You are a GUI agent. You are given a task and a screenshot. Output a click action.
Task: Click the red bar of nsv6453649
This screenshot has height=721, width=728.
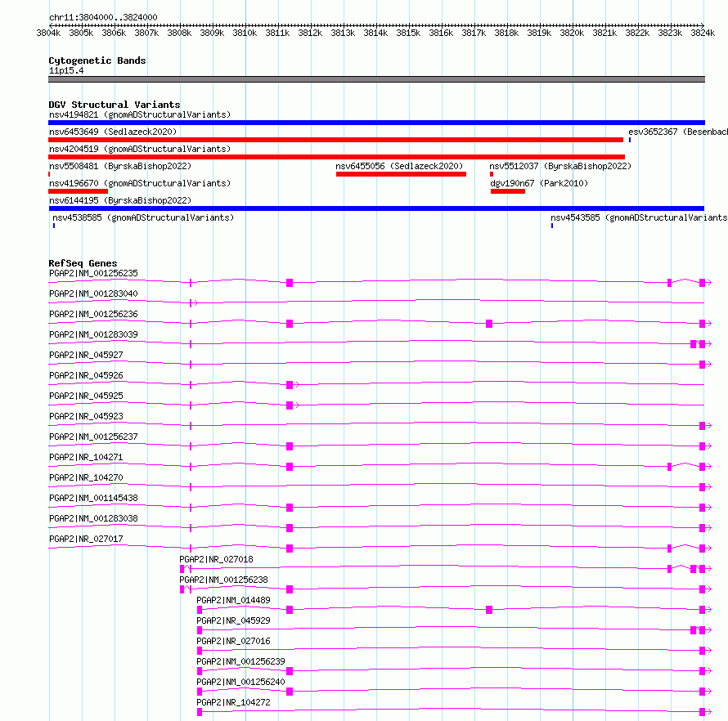(335, 140)
